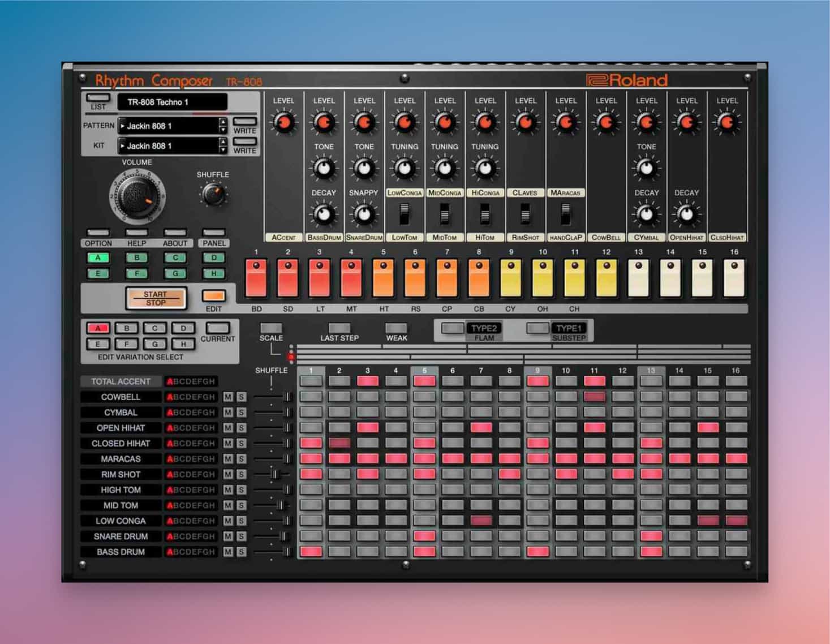
Task: Adjust the CowBell LEVEL knob
Action: pos(606,122)
